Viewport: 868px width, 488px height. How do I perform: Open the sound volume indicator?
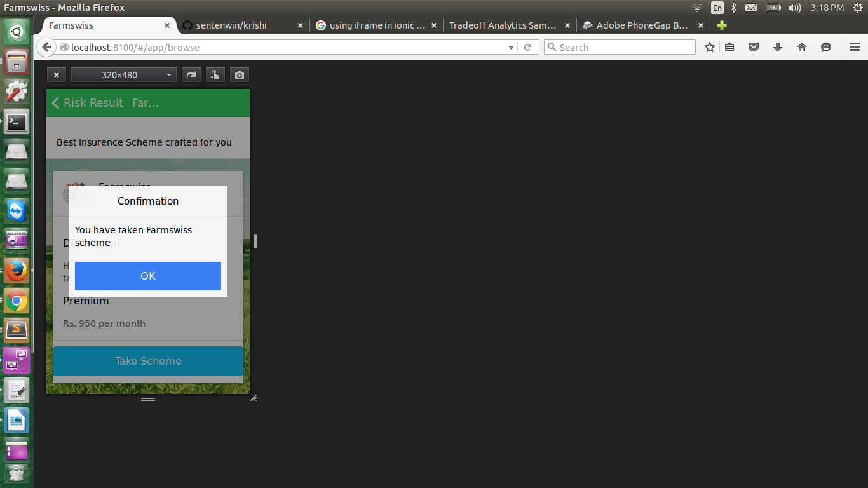pos(794,8)
